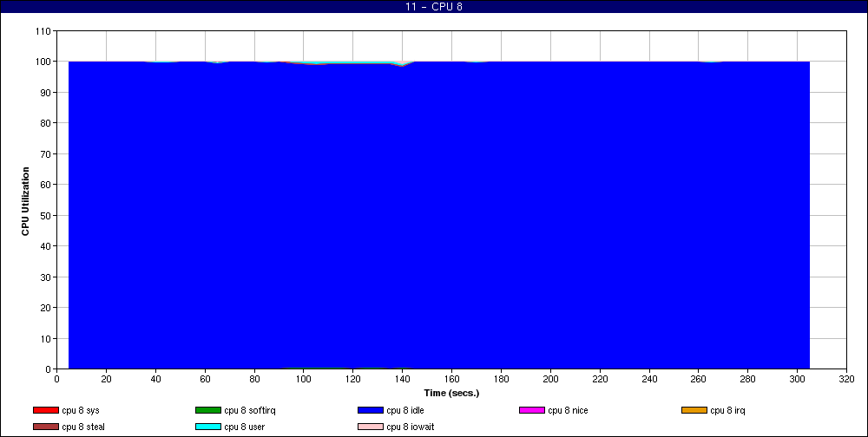
Task: Click the 260 tick label on the time axis
Action: coord(699,379)
